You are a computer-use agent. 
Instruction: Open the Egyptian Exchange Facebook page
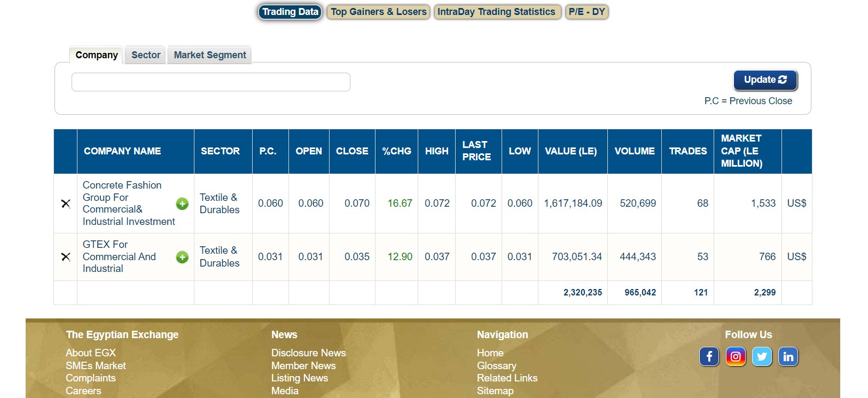(x=709, y=356)
